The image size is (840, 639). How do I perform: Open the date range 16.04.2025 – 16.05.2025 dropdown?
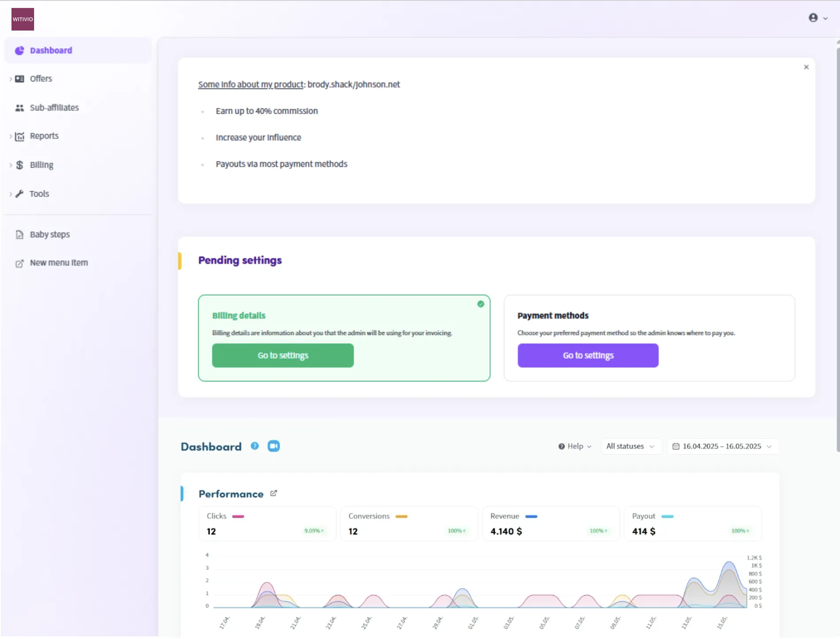click(x=723, y=447)
